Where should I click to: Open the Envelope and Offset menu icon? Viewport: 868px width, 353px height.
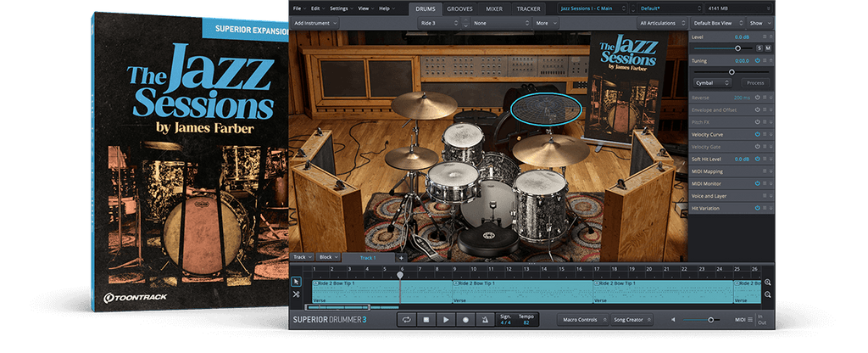coord(765,109)
